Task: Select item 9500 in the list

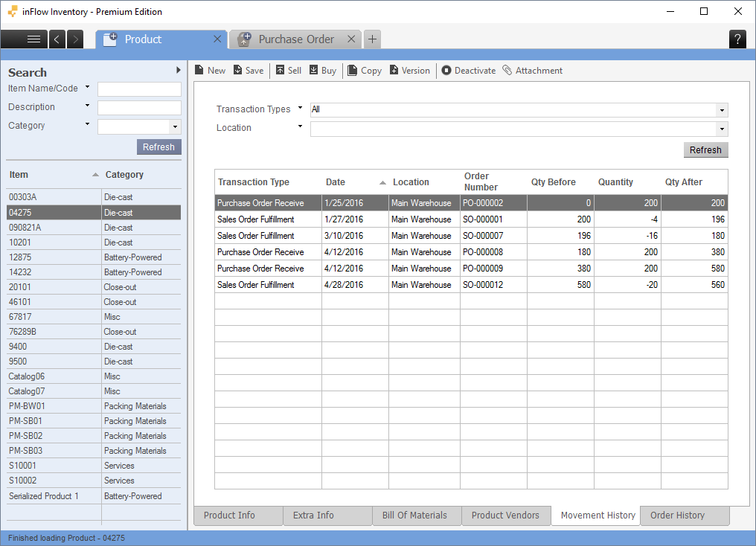Action: (94, 362)
